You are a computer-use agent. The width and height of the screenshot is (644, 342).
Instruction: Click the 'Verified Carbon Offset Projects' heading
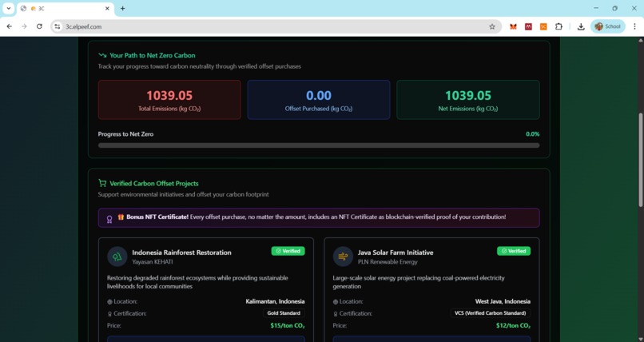(154, 183)
